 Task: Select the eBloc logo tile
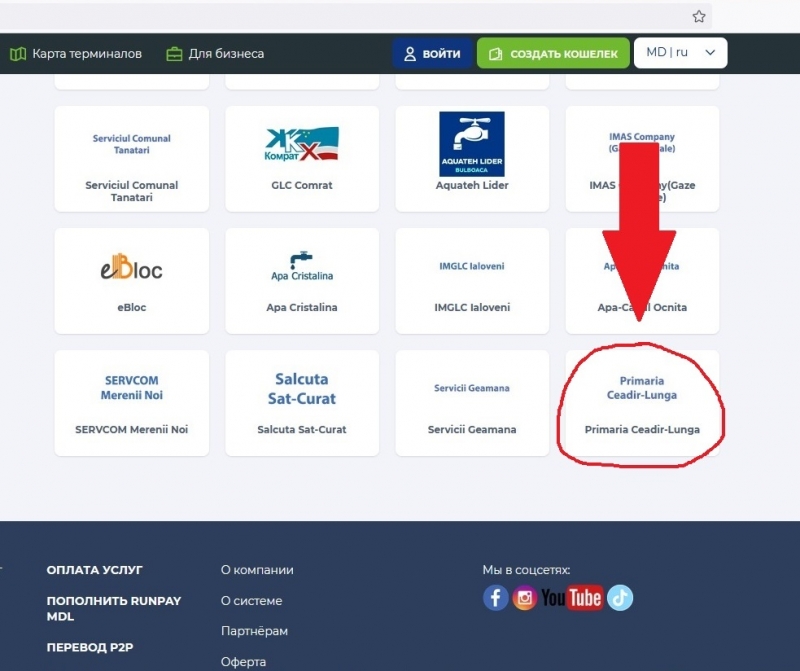131,280
